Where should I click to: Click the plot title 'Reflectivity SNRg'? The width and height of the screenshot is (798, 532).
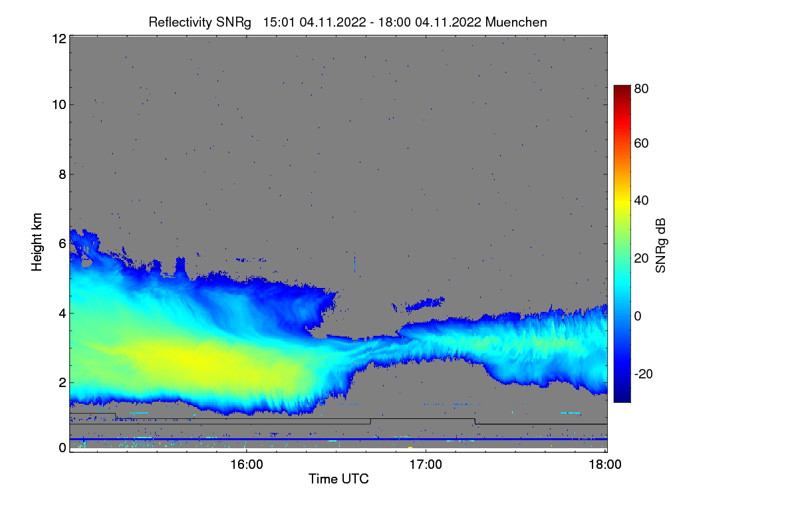200,22
